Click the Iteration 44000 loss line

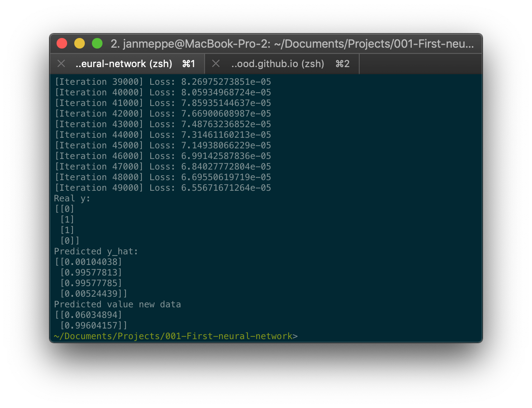coord(162,135)
